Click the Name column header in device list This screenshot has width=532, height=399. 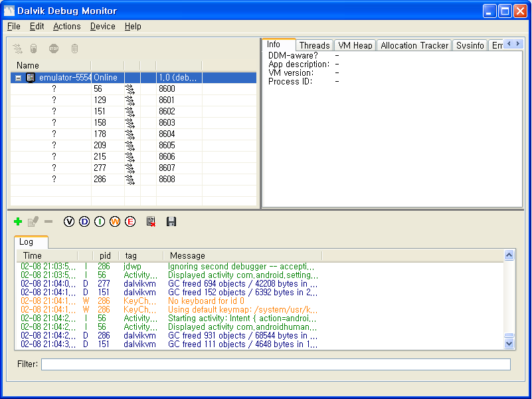point(50,66)
